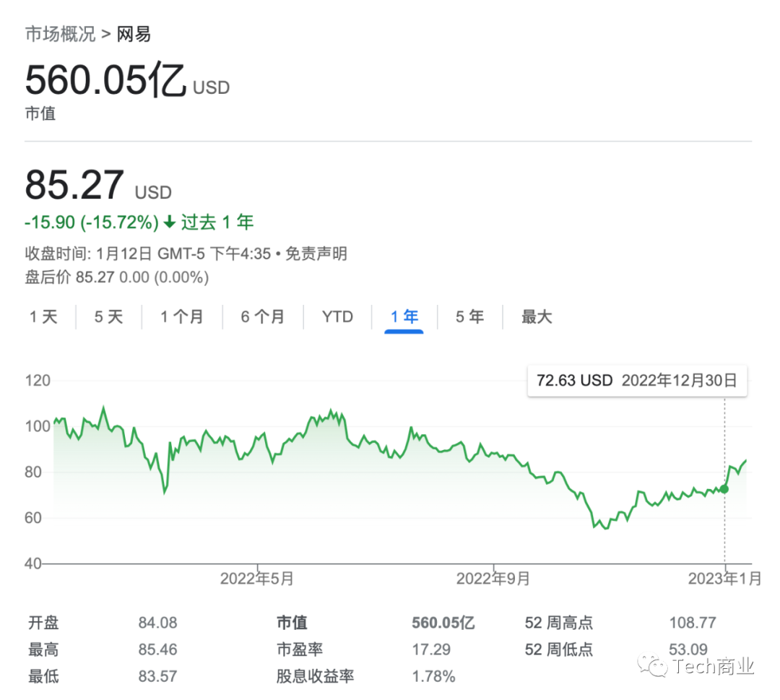The width and height of the screenshot is (780, 700).
Task: Switch to the 5 天 range tab
Action: click(x=108, y=317)
